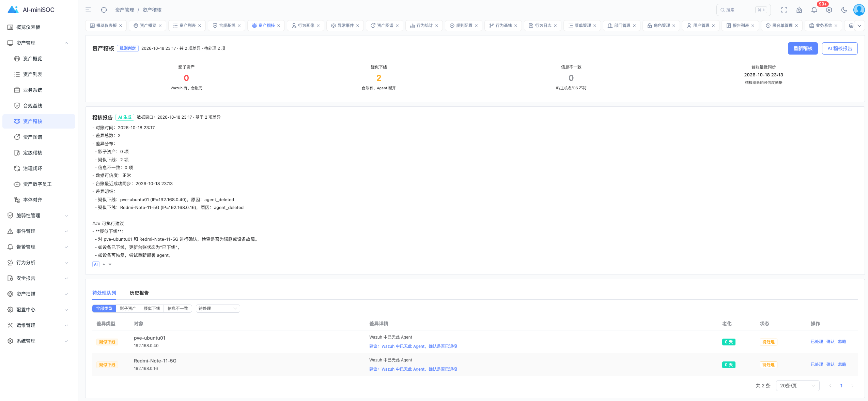Expand the 脆弱性管理 menu group

pyautogui.click(x=39, y=216)
